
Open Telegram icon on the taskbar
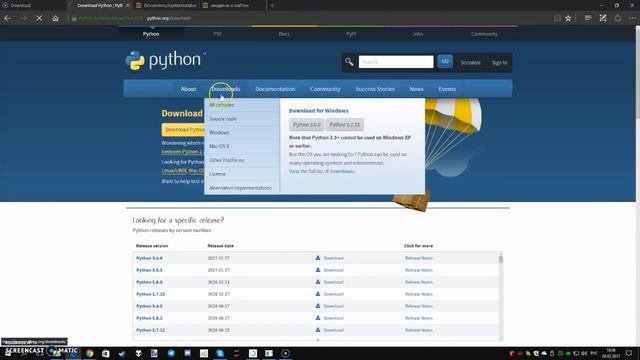coord(171,353)
